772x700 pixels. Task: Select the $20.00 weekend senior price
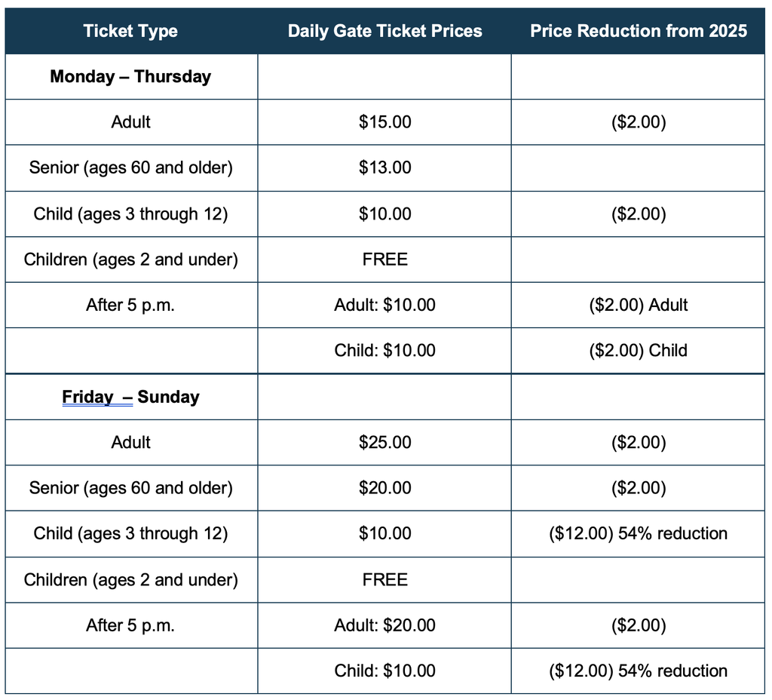(384, 488)
